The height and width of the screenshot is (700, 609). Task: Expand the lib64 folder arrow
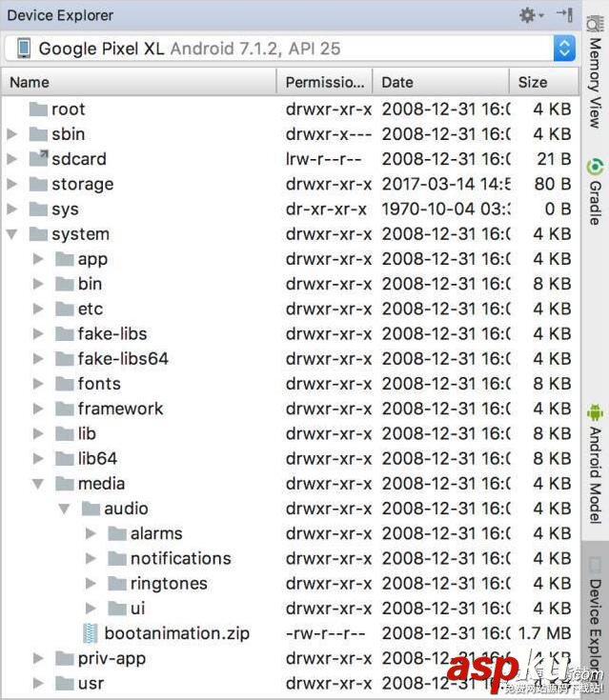[x=38, y=459]
